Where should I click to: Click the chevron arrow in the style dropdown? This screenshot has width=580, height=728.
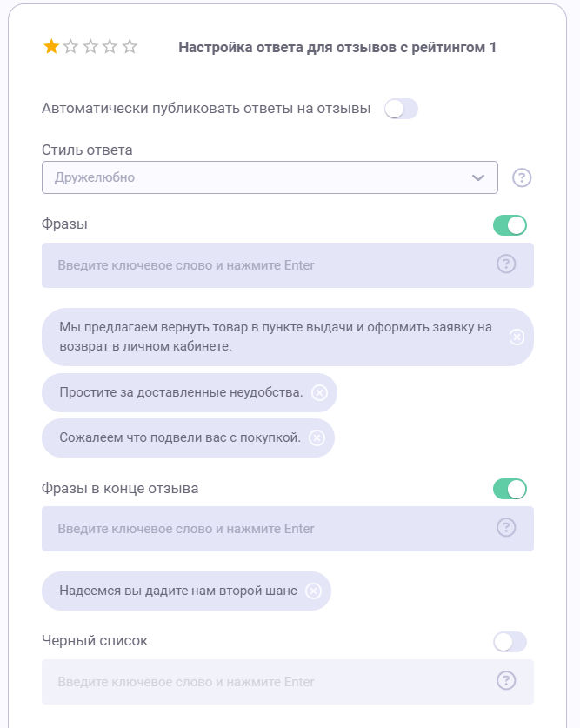pos(478,177)
